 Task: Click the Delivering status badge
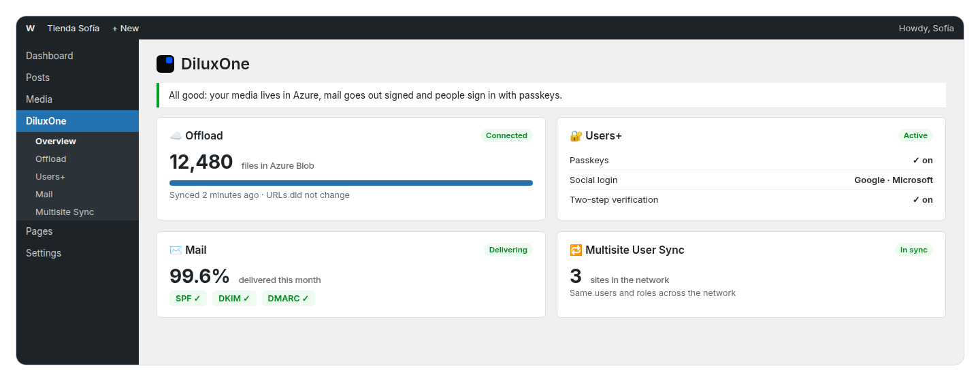(x=508, y=250)
